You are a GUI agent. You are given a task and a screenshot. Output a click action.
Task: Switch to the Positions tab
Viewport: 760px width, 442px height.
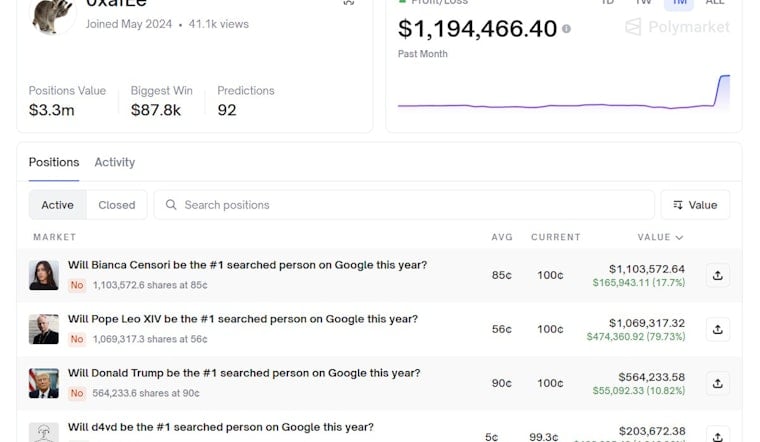[54, 162]
